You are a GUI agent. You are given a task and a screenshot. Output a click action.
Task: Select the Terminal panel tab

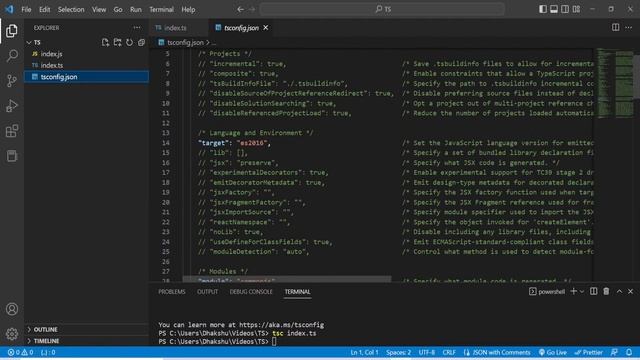(297, 291)
